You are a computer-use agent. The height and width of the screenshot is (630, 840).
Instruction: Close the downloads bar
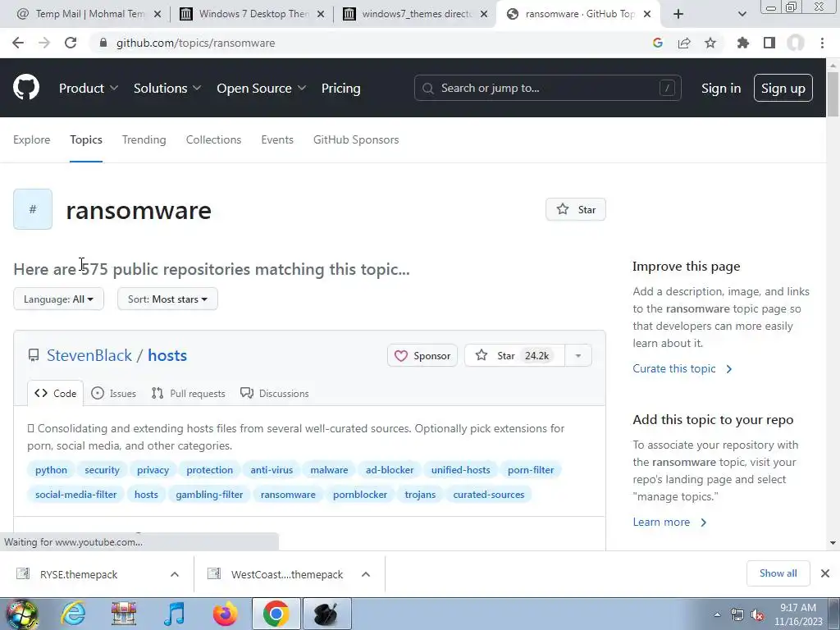[825, 573]
